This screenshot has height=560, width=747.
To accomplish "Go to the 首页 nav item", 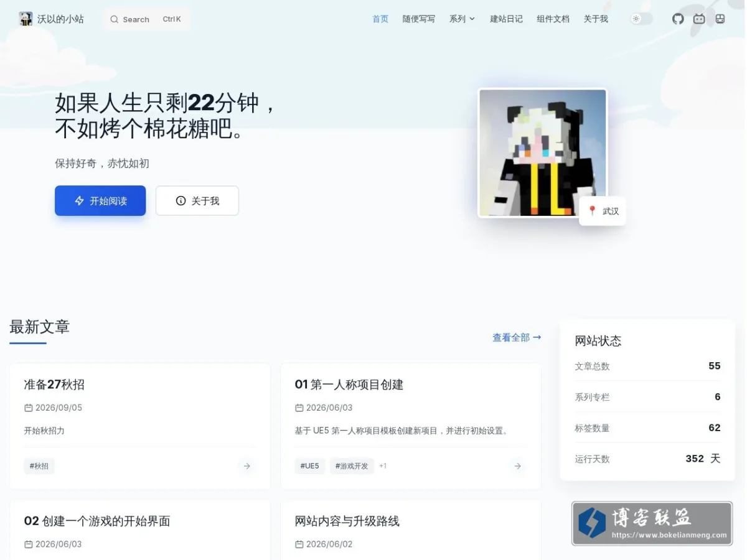I will tap(380, 19).
